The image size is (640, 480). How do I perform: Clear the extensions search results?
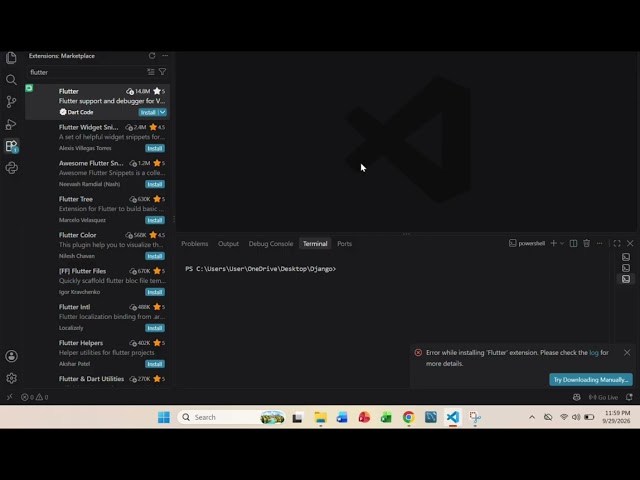click(x=151, y=72)
